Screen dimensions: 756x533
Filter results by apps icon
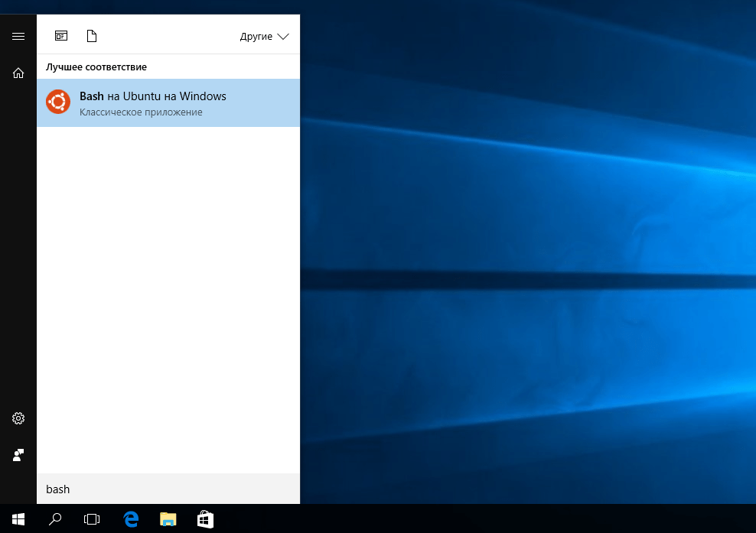pyautogui.click(x=61, y=36)
